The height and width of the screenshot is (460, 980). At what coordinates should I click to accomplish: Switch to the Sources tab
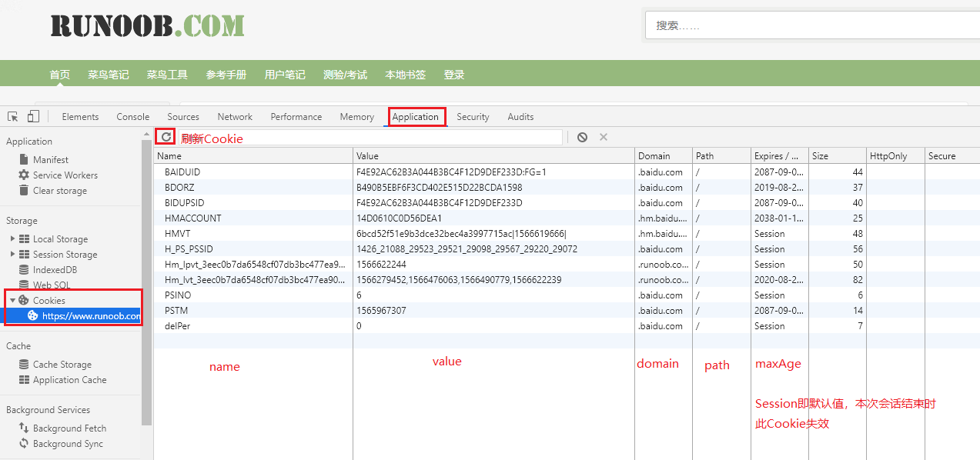click(183, 117)
